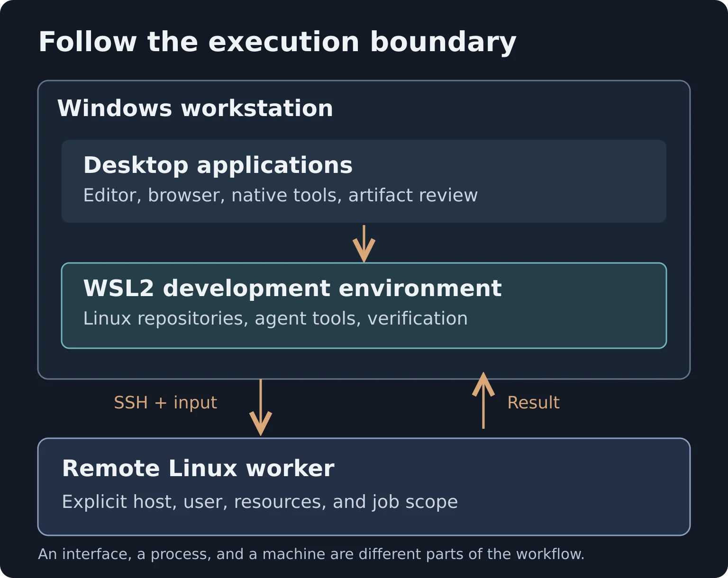Click 'WSL2 development environment' heading

[292, 289]
